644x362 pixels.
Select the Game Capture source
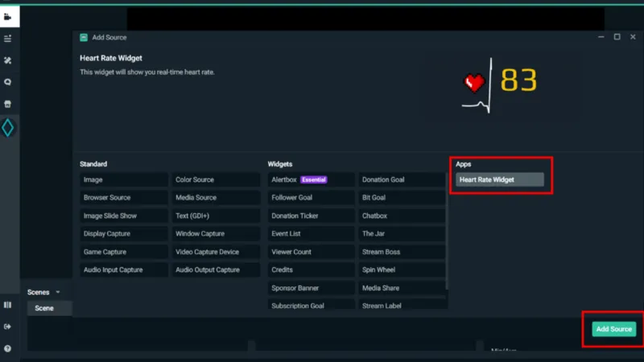tap(124, 252)
